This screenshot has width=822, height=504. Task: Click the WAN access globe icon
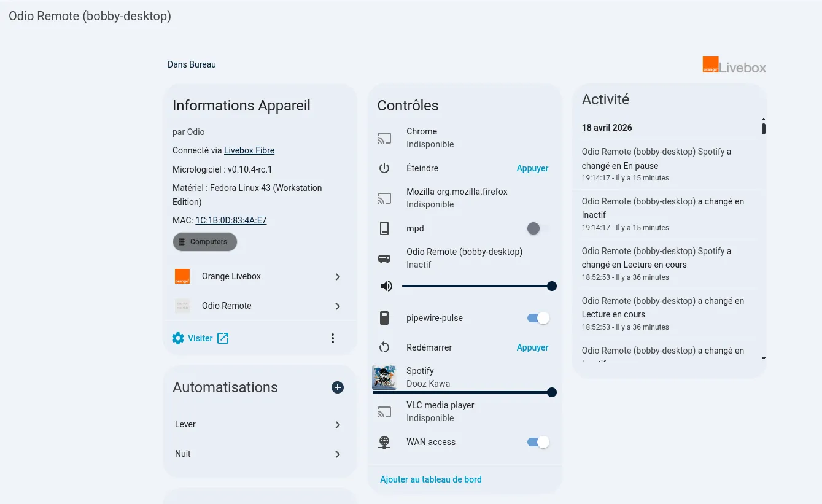coord(384,442)
